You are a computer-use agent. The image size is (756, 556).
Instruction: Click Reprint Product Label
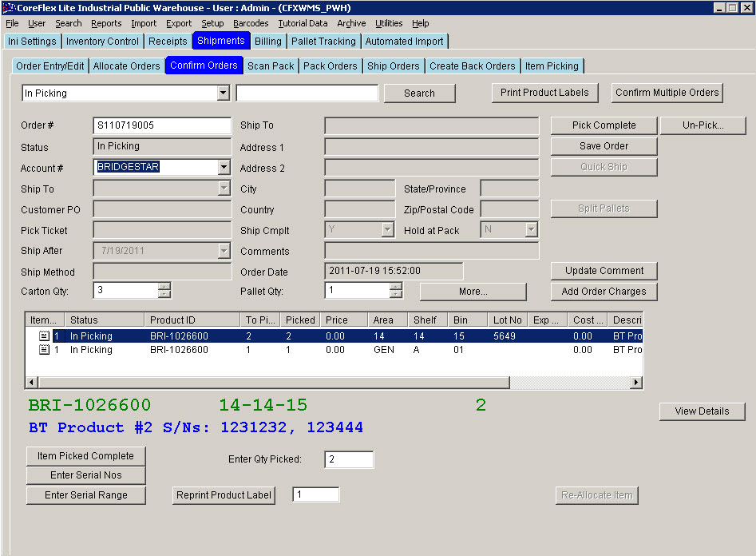pyautogui.click(x=224, y=495)
